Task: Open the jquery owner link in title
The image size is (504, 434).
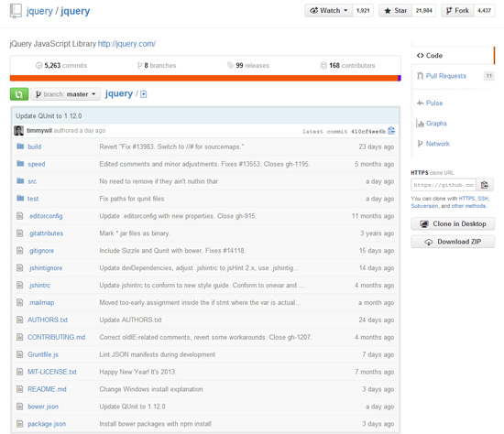Action: coord(39,11)
